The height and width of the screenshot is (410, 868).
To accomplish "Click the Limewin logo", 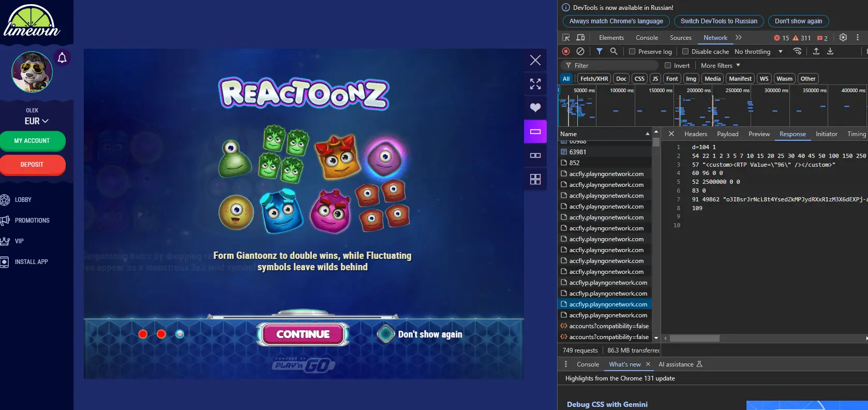I will coord(32,21).
